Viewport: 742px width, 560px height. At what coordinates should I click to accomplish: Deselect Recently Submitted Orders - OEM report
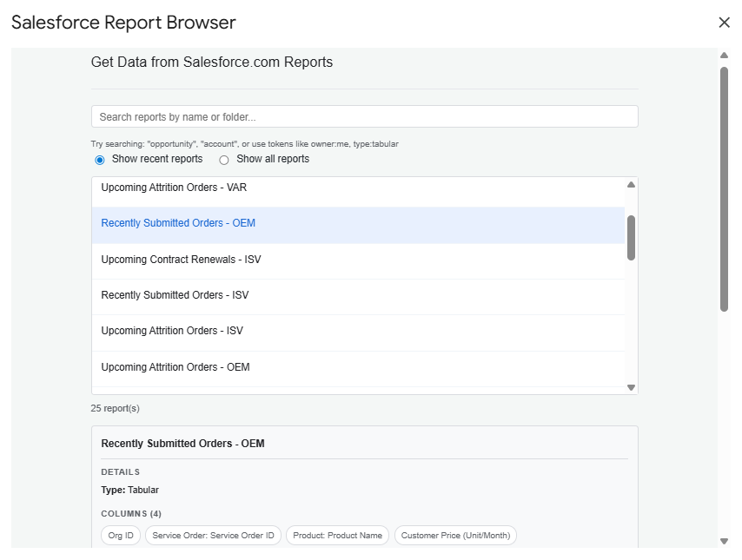pyautogui.click(x=178, y=223)
